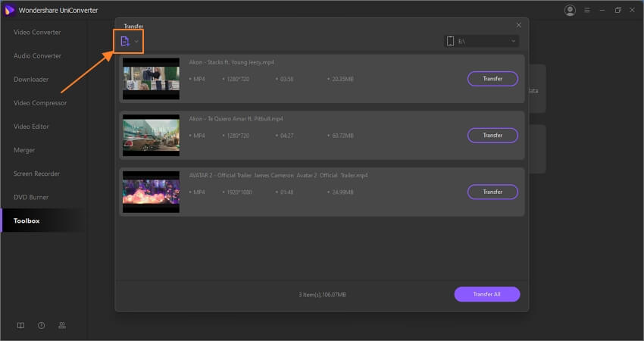This screenshot has width=644, height=341.
Task: Select the Te Quiero Amar video thumbnail
Action: 151,135
